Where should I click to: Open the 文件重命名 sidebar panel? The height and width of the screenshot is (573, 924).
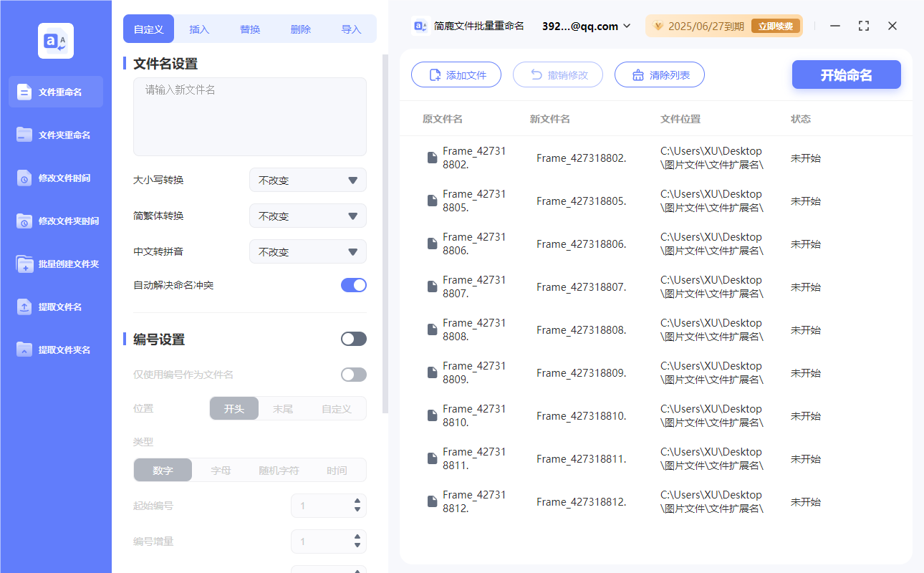[55, 92]
